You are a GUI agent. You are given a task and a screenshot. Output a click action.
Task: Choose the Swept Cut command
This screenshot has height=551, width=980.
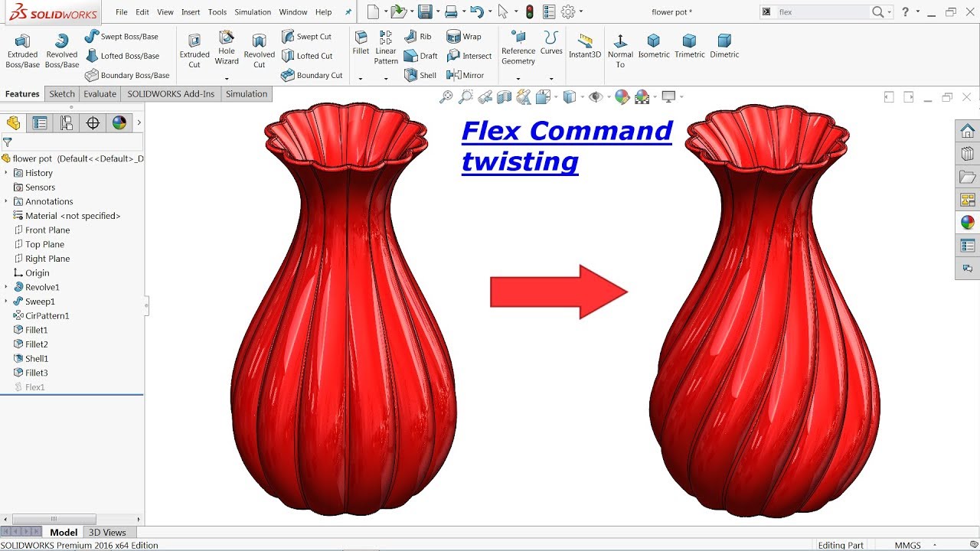[306, 37]
